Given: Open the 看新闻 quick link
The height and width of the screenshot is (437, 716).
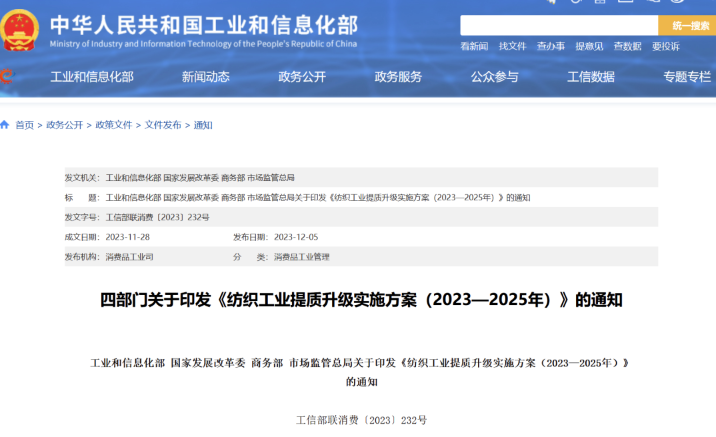Looking at the screenshot, I should (474, 46).
